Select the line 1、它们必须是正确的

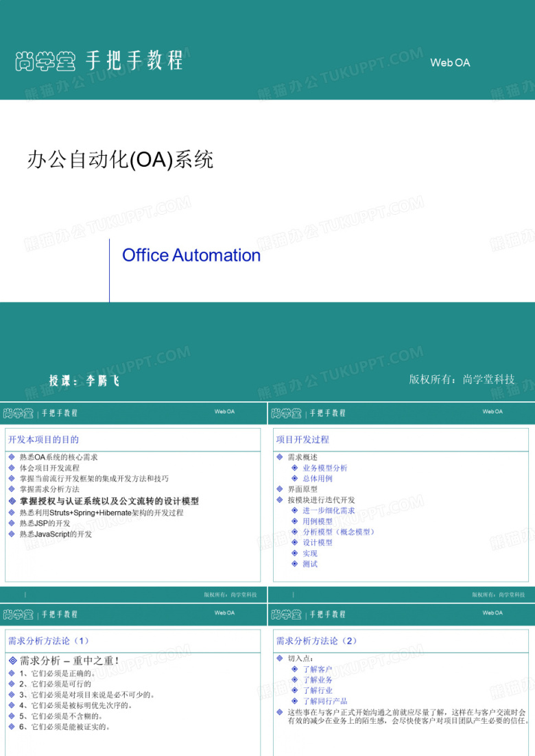point(58,673)
